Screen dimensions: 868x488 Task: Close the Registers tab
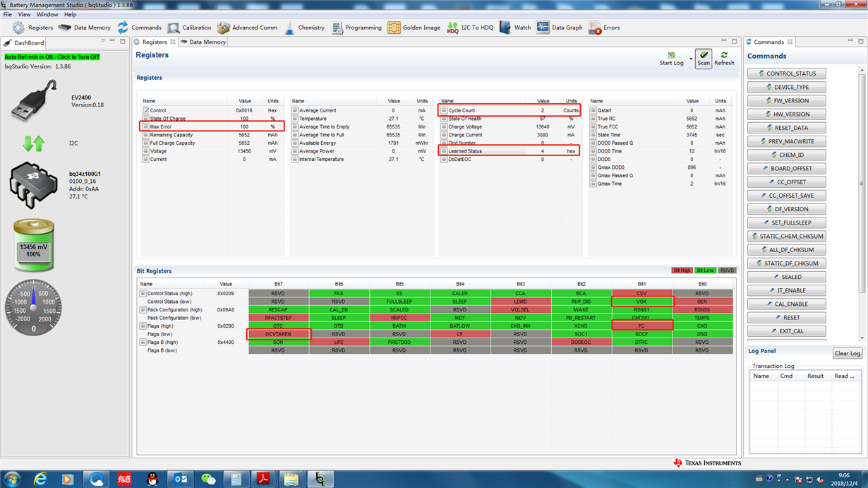click(173, 42)
